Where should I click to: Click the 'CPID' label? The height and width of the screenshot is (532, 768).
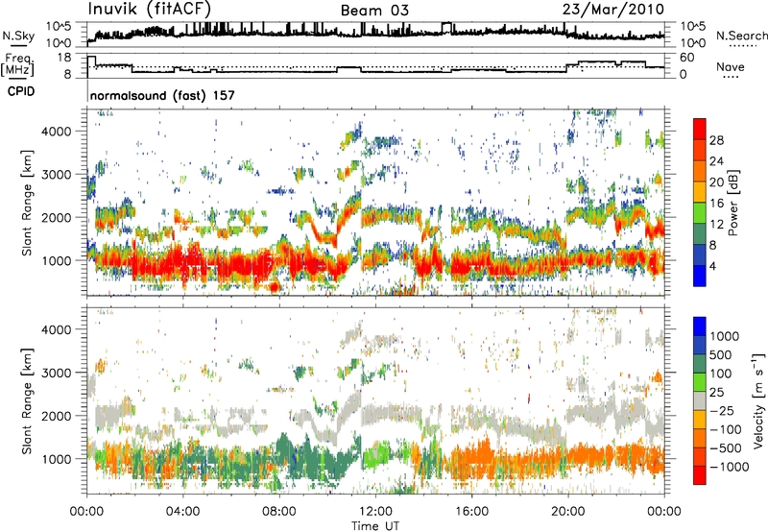click(x=21, y=91)
